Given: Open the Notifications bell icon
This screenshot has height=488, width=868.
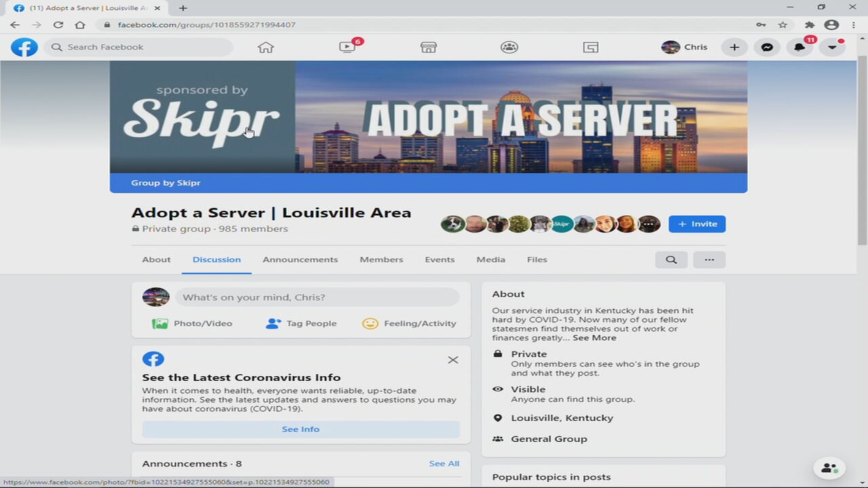Looking at the screenshot, I should [800, 47].
